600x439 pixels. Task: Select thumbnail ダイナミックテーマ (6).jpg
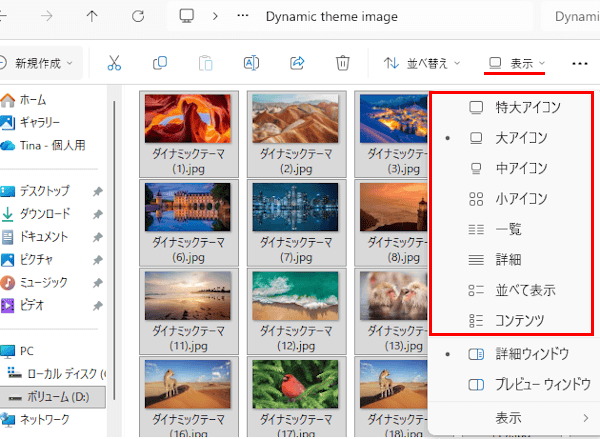point(189,223)
